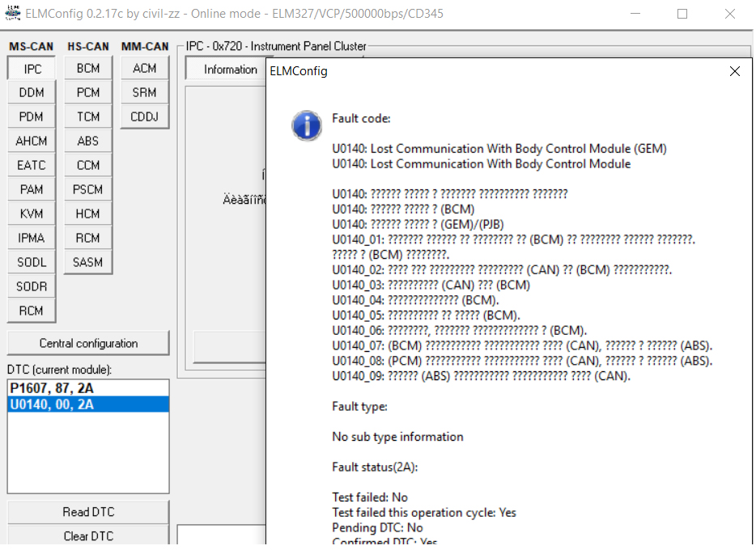Open the Information tab
The width and height of the screenshot is (756, 550).
pos(230,70)
